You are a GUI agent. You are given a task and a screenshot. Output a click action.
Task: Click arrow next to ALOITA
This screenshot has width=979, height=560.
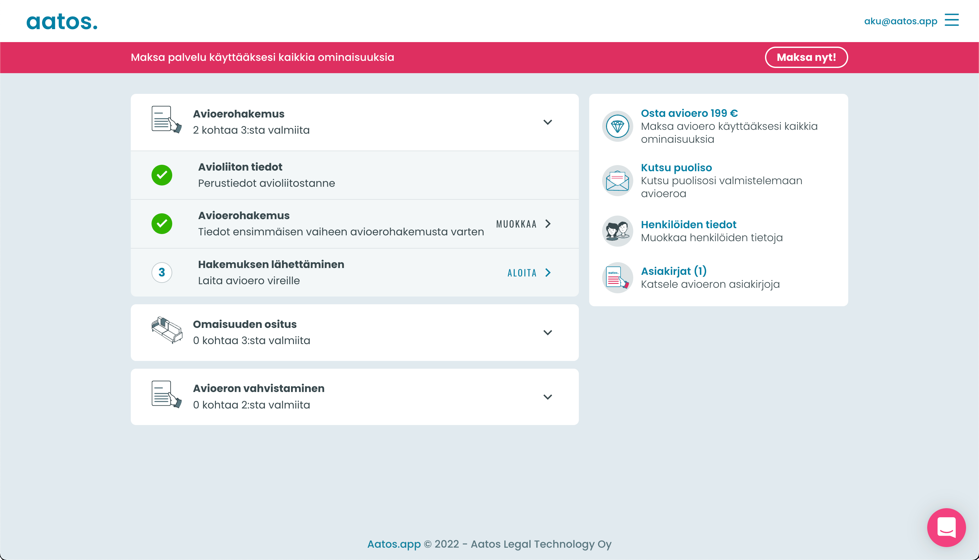click(548, 272)
